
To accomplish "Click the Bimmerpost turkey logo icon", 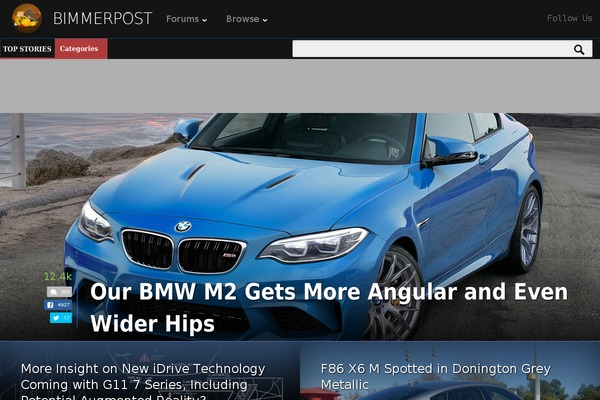I will click(27, 18).
